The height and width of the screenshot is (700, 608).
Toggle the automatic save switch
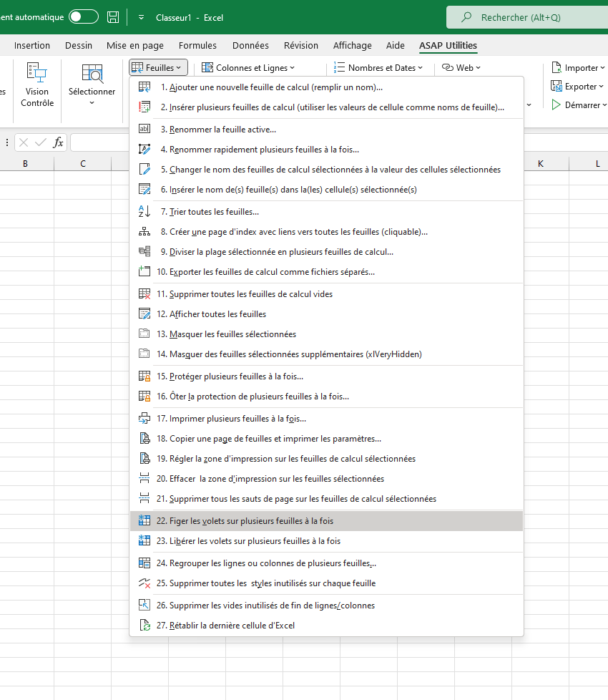[84, 17]
